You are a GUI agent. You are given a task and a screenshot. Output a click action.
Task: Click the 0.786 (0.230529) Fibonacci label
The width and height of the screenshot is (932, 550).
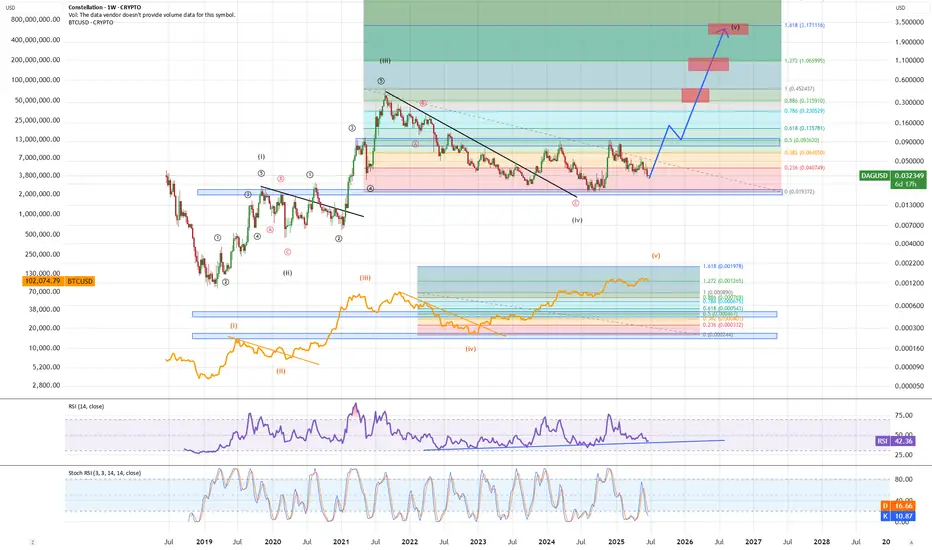pos(804,111)
